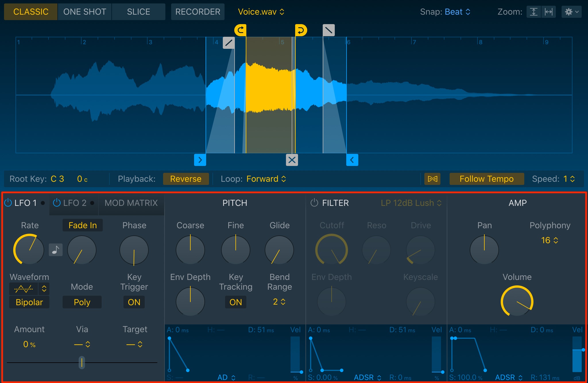Image resolution: width=588 pixels, height=383 pixels.
Task: Click the sample start marker arrow
Action: pyautogui.click(x=200, y=160)
